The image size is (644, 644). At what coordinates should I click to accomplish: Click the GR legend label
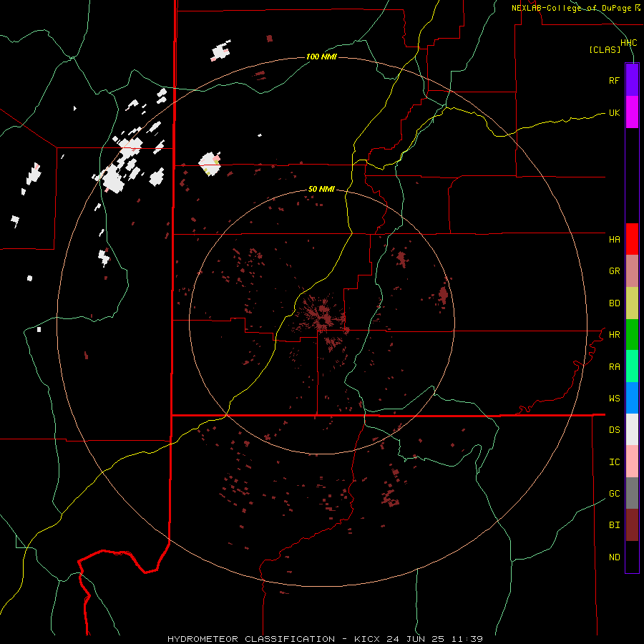(x=614, y=271)
